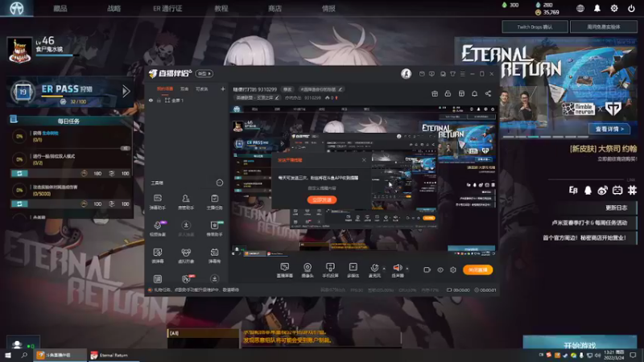
Task: Click the speaker volume icon in the bottom toolbar
Action: (x=397, y=269)
